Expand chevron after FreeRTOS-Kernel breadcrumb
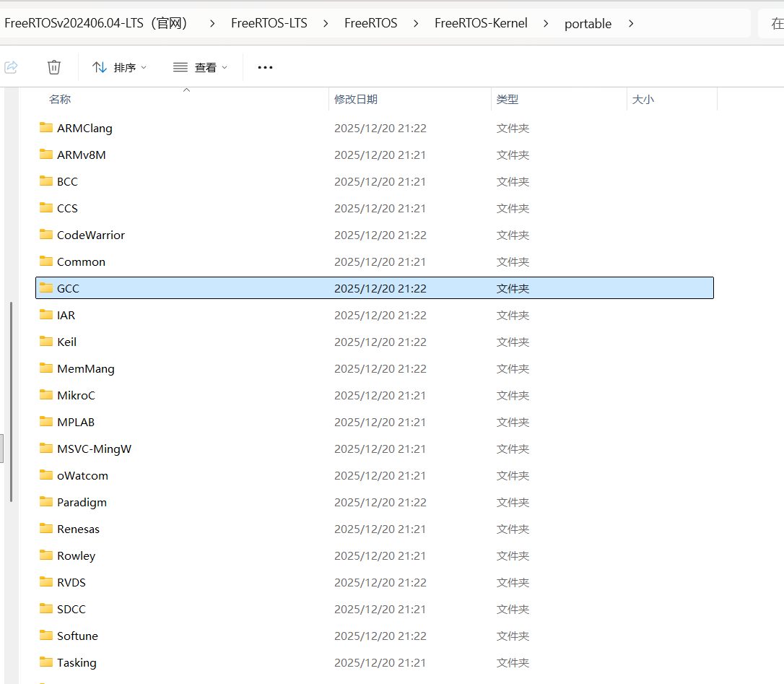This screenshot has height=684, width=784. click(x=546, y=24)
